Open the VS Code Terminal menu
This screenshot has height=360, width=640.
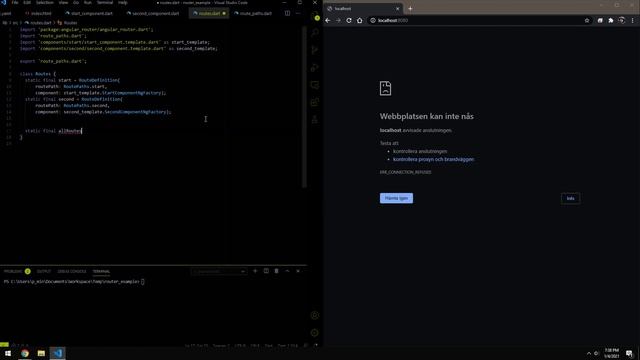click(105, 2)
